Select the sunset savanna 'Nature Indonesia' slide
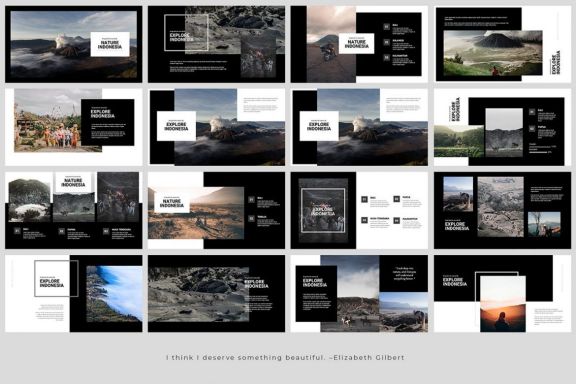 [x=216, y=210]
